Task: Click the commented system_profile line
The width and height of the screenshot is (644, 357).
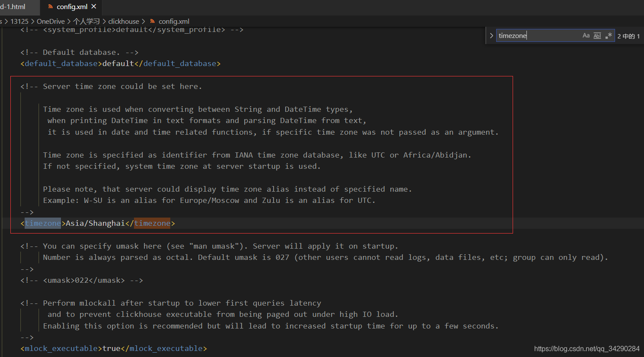Action: click(x=132, y=30)
